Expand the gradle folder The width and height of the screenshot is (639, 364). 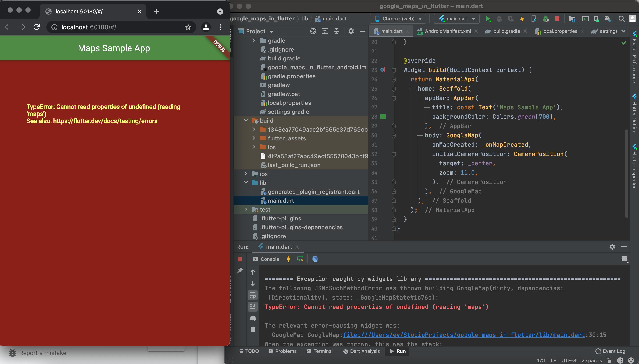pyautogui.click(x=254, y=40)
